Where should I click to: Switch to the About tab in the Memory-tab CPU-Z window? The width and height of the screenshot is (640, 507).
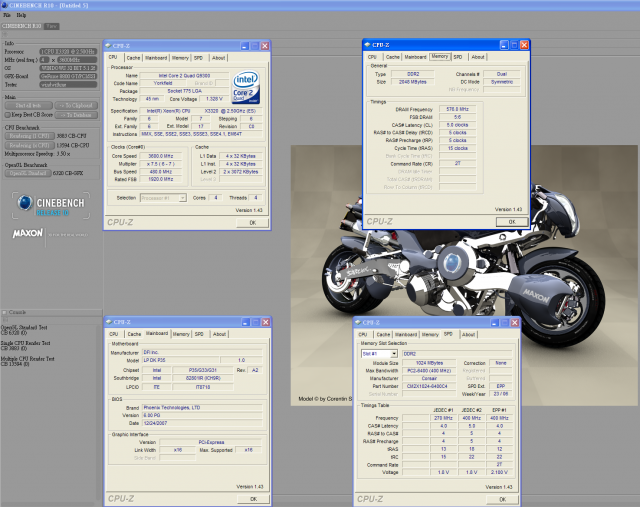point(478,57)
